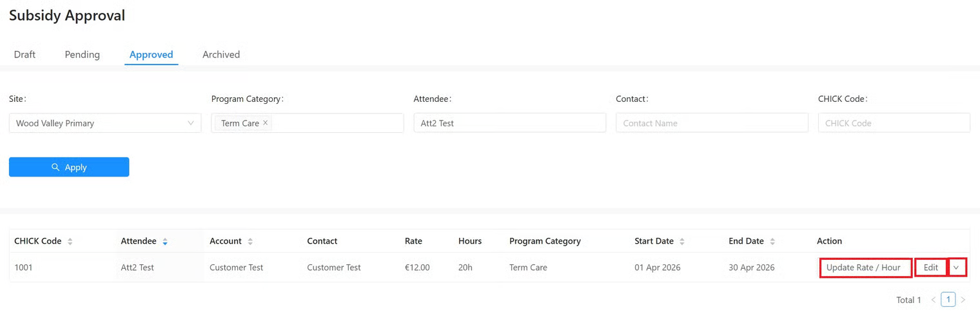Go to previous page arrow
Image resolution: width=980 pixels, height=314 pixels.
[933, 300]
